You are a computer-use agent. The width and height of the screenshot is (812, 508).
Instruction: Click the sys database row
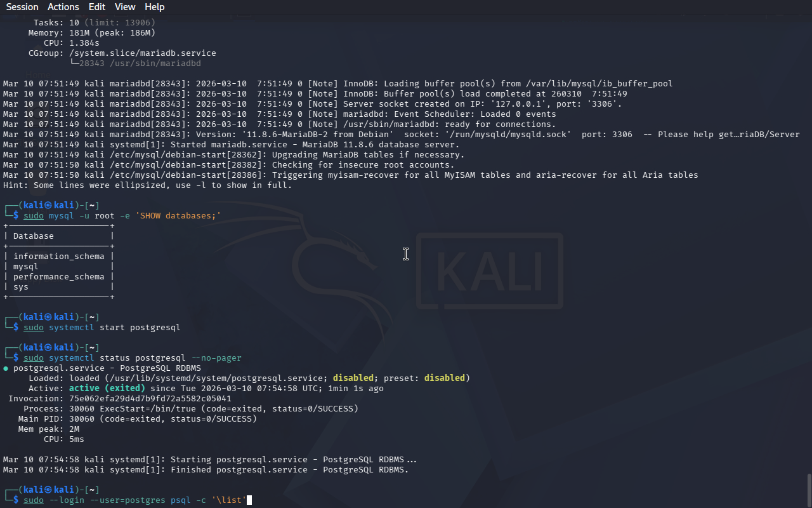click(x=21, y=287)
